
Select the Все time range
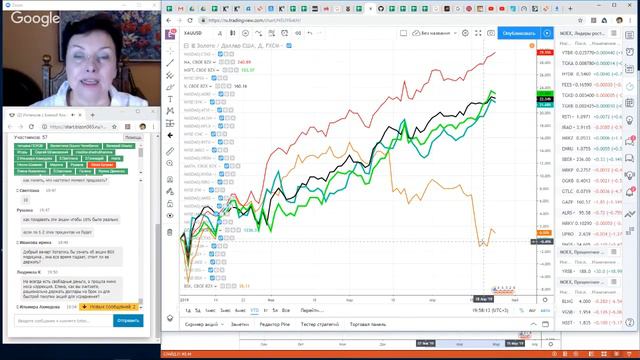(286, 311)
